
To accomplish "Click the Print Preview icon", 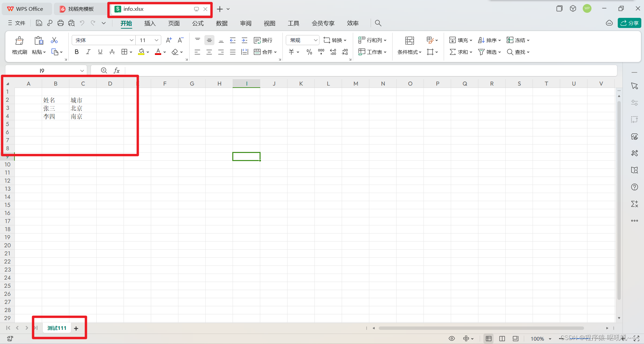I will [x=71, y=23].
